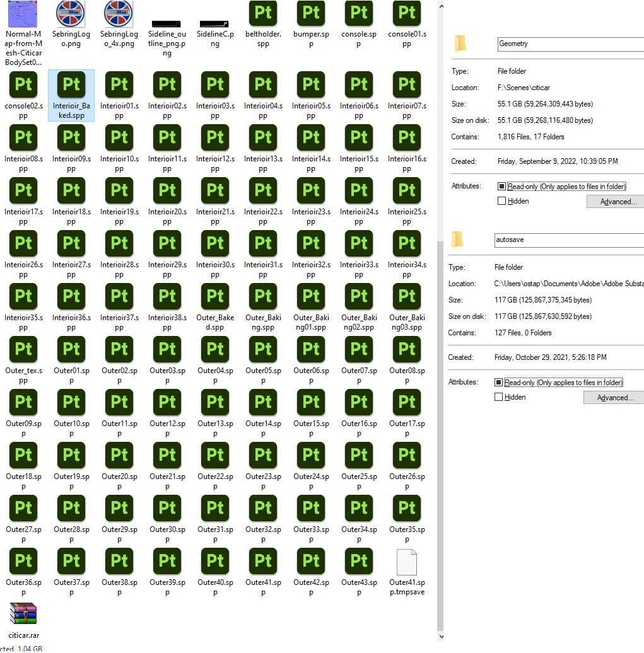Select the citicar.rar archive
The width and height of the screenshot is (644, 653).
23,620
